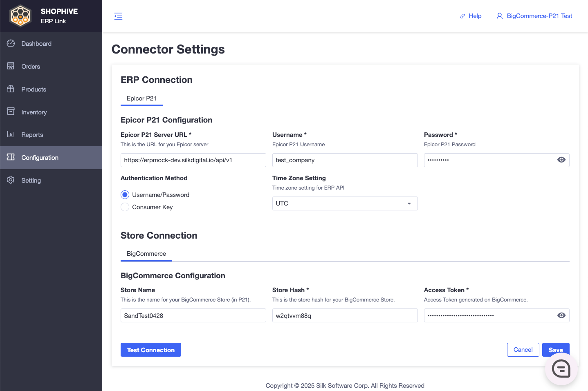Show the BigCommerce Access Token value

point(561,315)
